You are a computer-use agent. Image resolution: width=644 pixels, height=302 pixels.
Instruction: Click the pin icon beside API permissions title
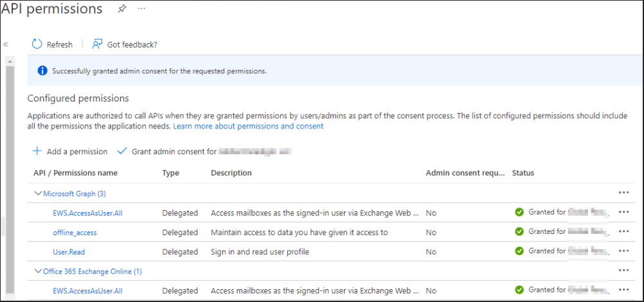click(x=122, y=9)
